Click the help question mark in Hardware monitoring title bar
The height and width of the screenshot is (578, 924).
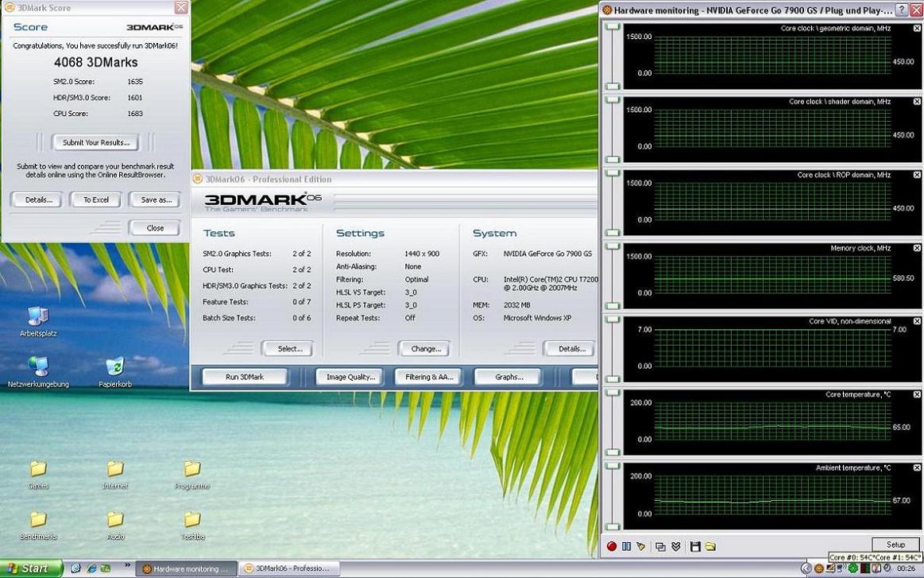coord(901,10)
